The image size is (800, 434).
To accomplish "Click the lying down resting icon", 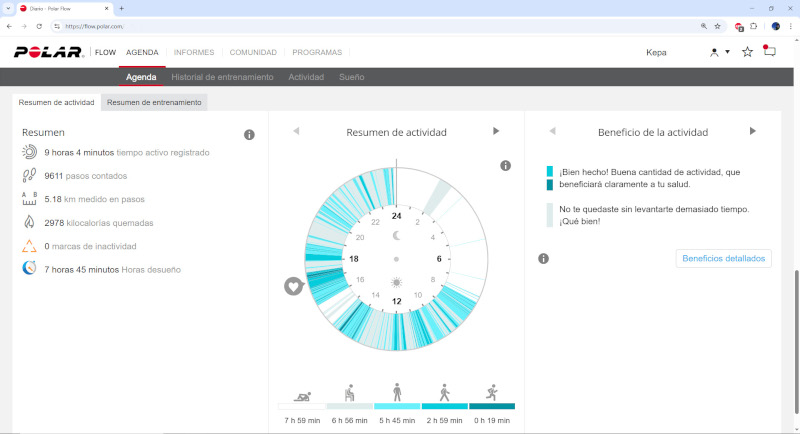I will (x=301, y=391).
